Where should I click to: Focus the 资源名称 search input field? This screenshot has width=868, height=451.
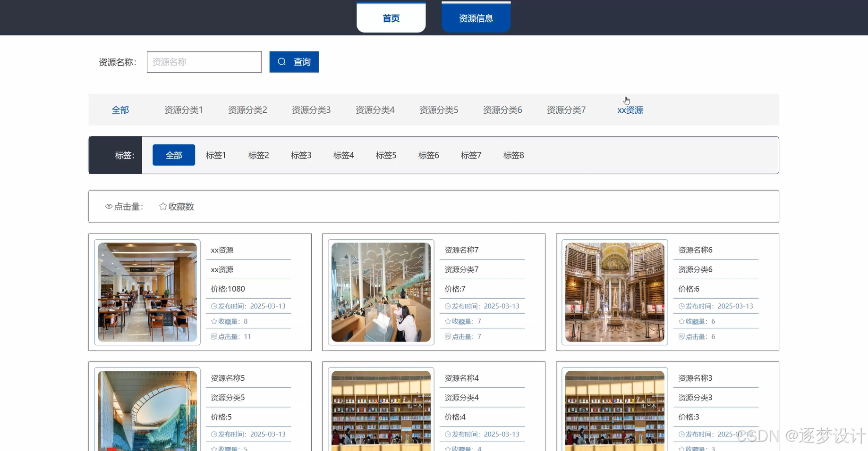point(204,62)
